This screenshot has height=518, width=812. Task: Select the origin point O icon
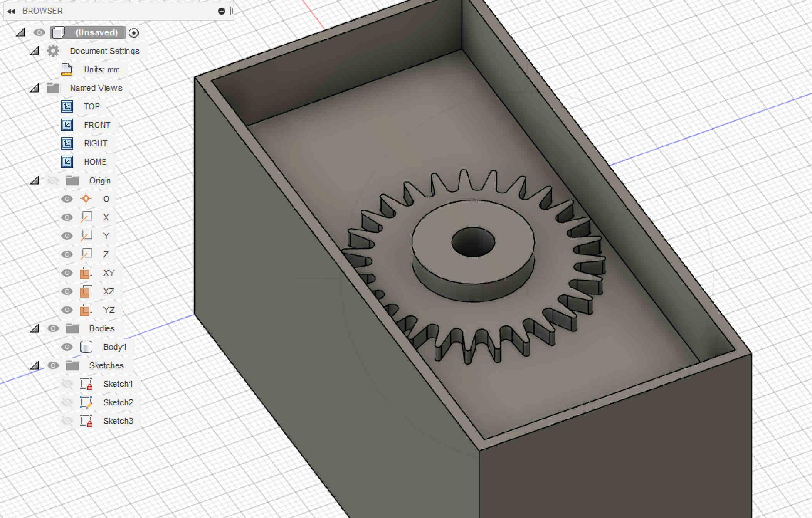point(86,199)
